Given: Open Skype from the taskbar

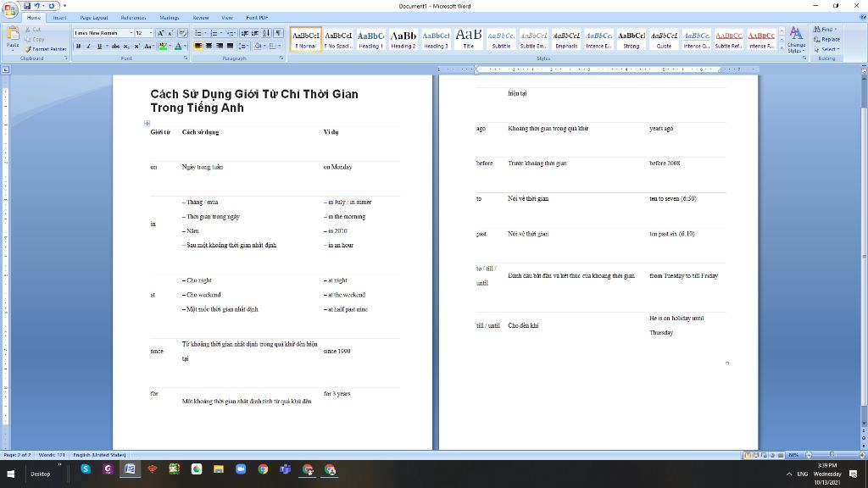Looking at the screenshot, I should 86,469.
